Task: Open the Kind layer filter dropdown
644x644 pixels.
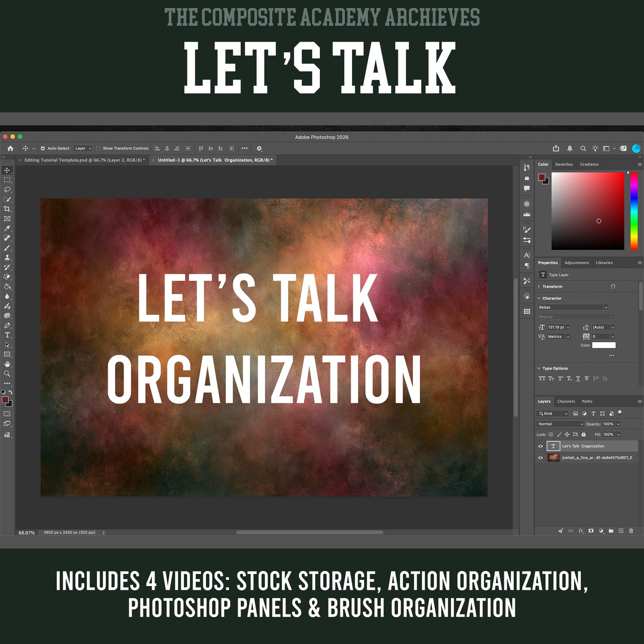Action: point(553,414)
